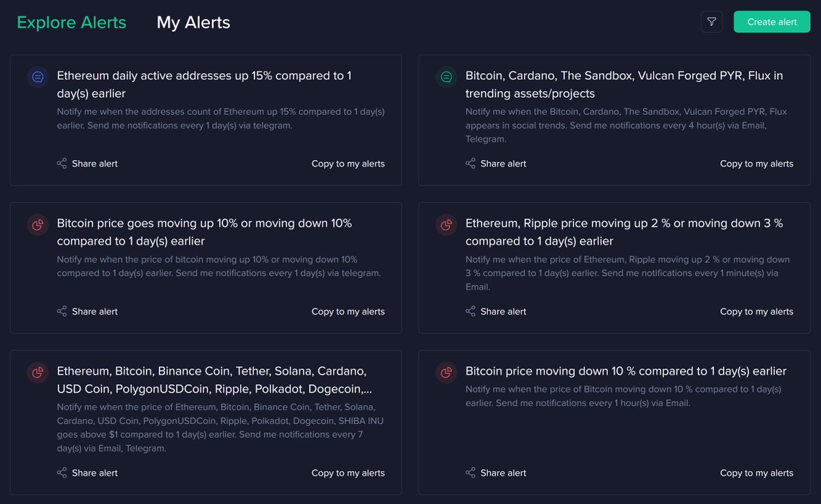Copy the trending assets alert to my alerts

tap(757, 163)
